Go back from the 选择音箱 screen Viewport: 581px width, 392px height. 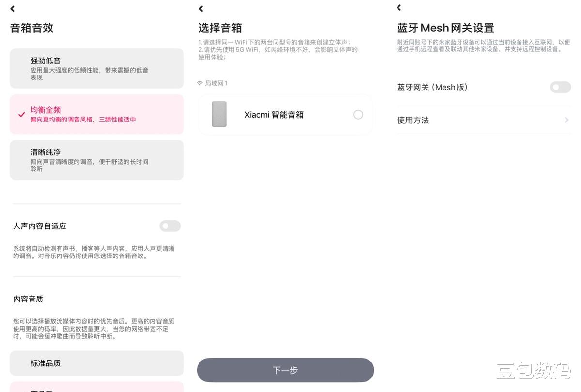pos(201,9)
